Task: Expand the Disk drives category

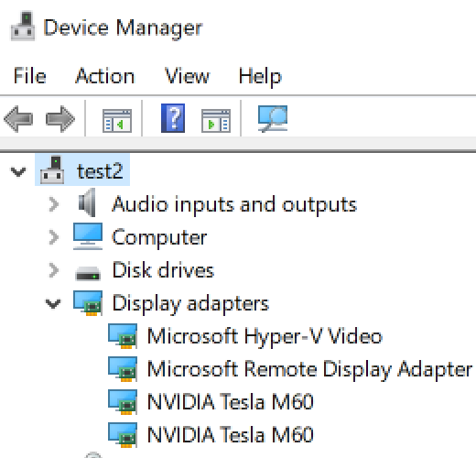Action: [x=54, y=270]
